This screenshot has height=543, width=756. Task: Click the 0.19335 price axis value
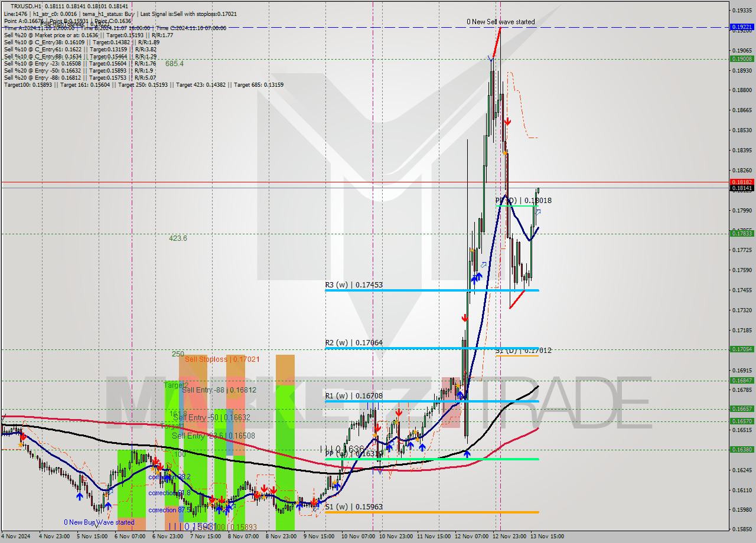tap(742, 11)
